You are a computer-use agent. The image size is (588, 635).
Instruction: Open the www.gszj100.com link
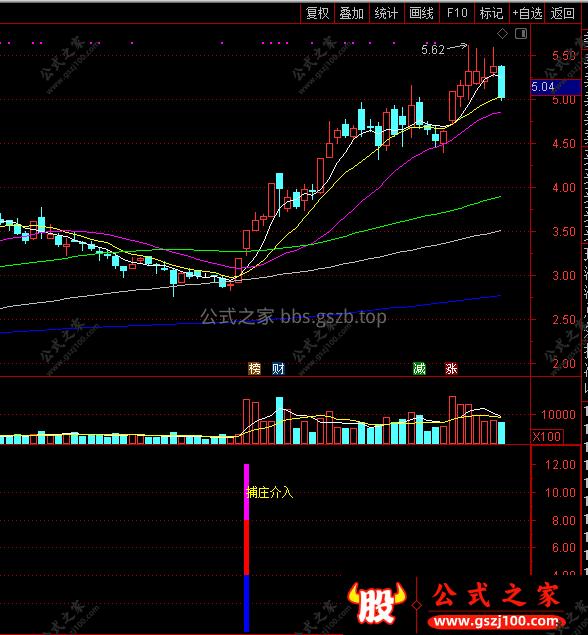(x=496, y=620)
